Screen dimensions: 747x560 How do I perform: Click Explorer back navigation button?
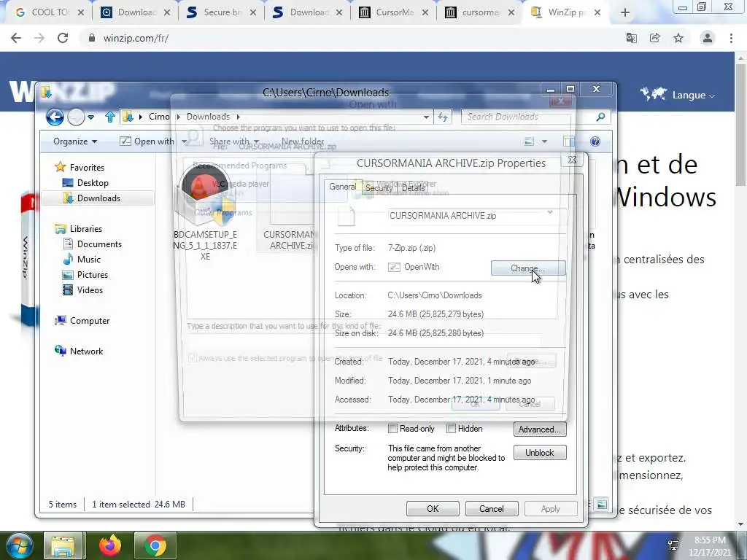point(55,117)
